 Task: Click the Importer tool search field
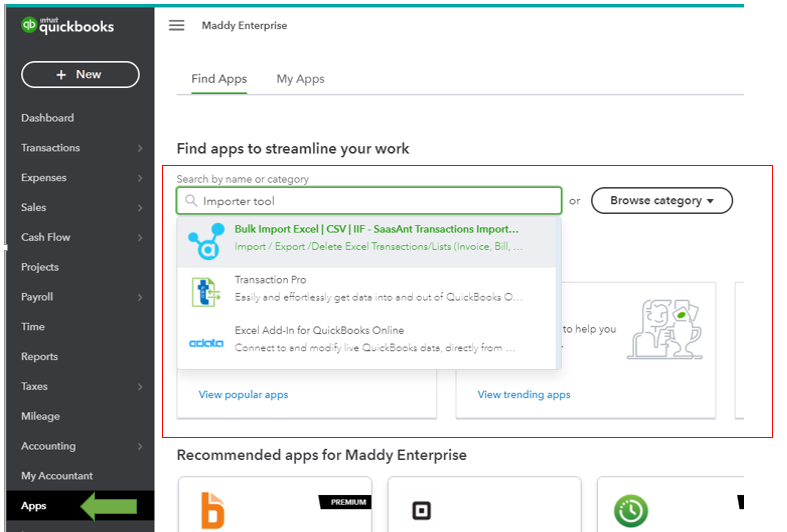pos(369,201)
